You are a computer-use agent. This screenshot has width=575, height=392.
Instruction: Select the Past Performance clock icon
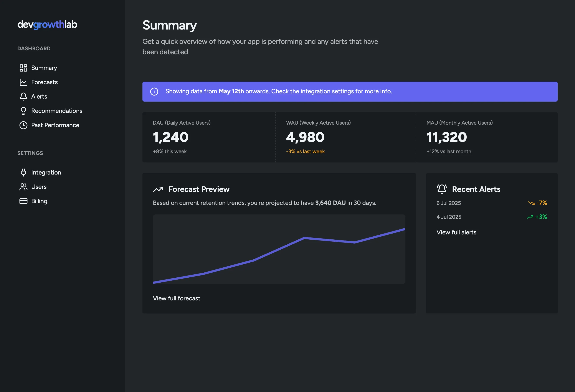click(x=23, y=125)
